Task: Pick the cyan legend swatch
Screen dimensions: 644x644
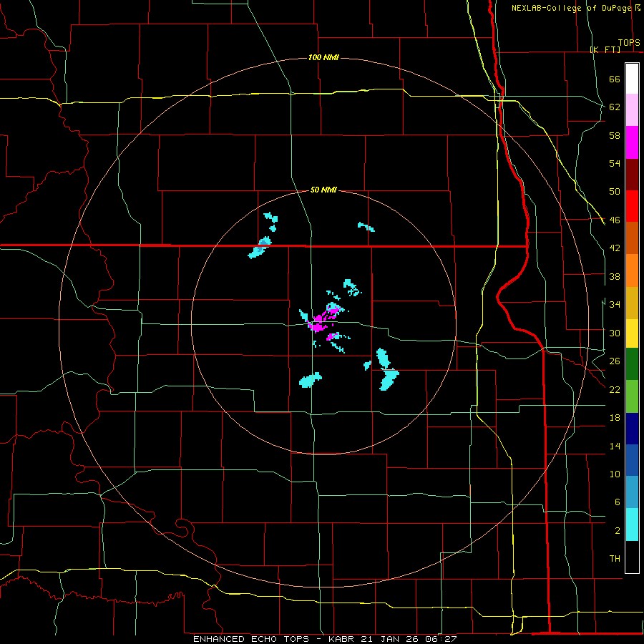Action: point(632,525)
